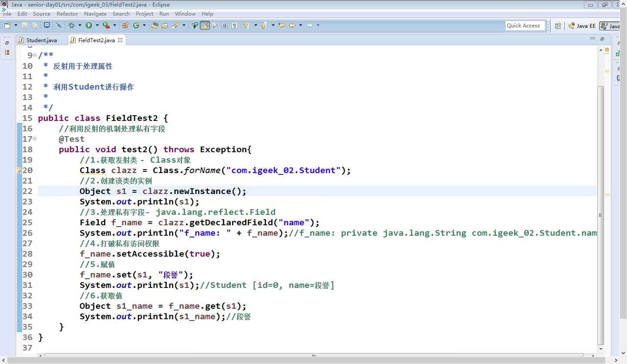627x364 pixels.
Task: Open the Source menu
Action: point(42,14)
